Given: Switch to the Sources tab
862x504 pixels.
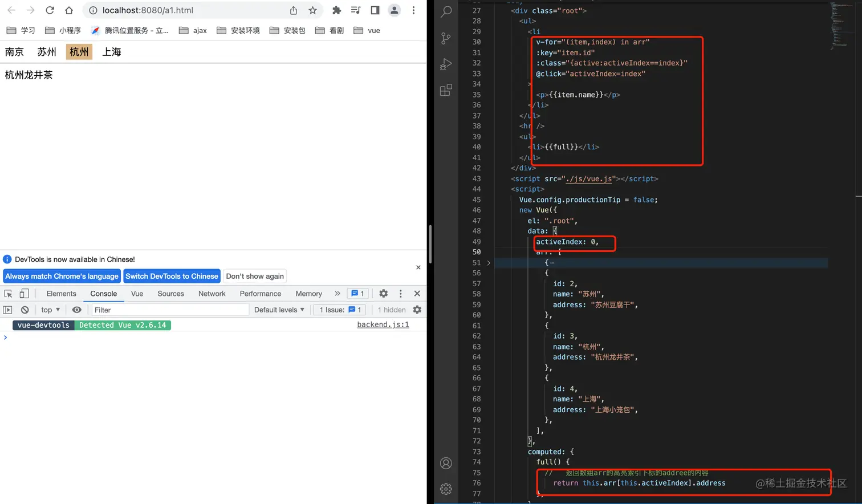Looking at the screenshot, I should 170,294.
